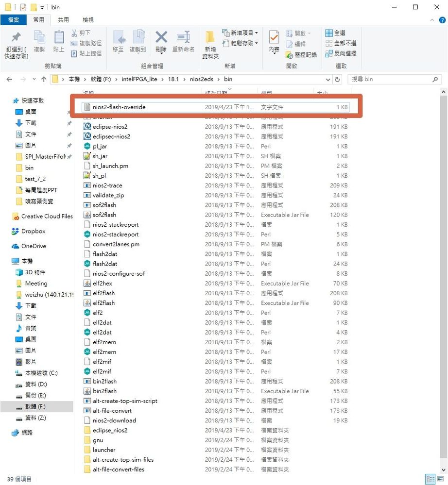The image size is (448, 485).
Task: Click Select none (全部不選)
Action: [x=341, y=43]
